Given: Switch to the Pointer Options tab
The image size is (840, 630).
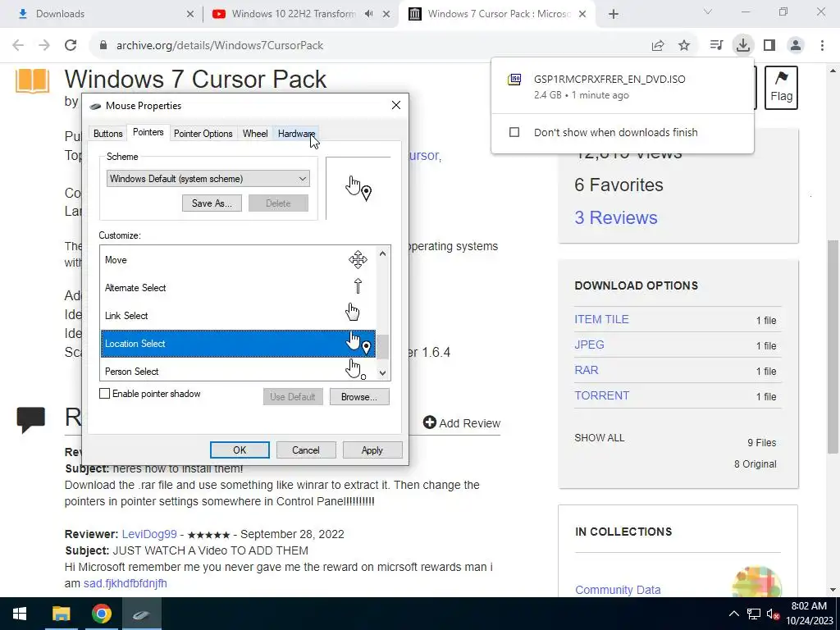Looking at the screenshot, I should click(203, 134).
